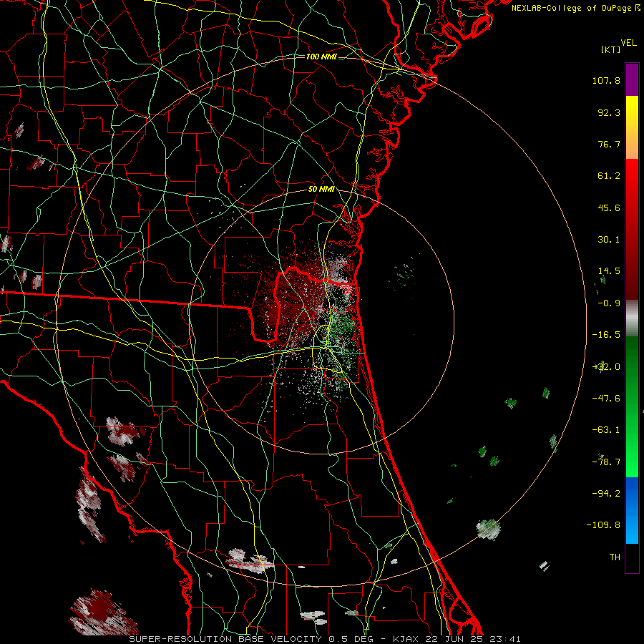This screenshot has width=644, height=644.
Task: Select the -63.1 knot scale value
Action: 606,430
